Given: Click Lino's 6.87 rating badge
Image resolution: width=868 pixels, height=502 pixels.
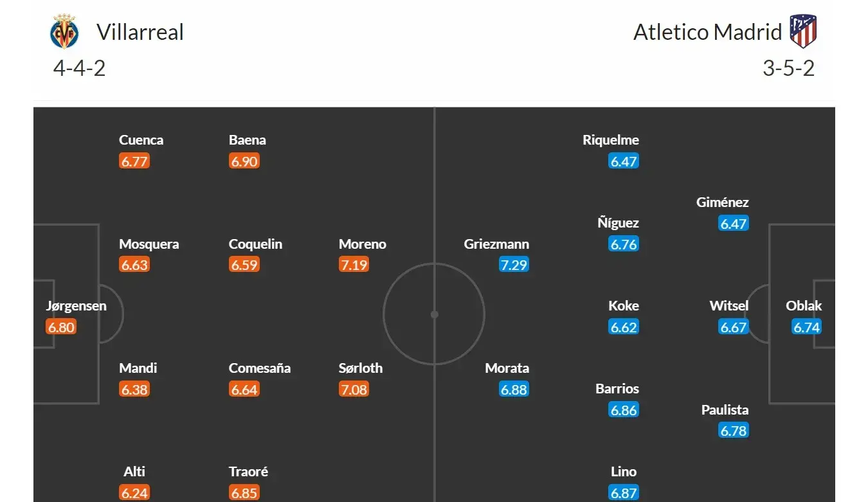Looking at the screenshot, I should (x=623, y=492).
